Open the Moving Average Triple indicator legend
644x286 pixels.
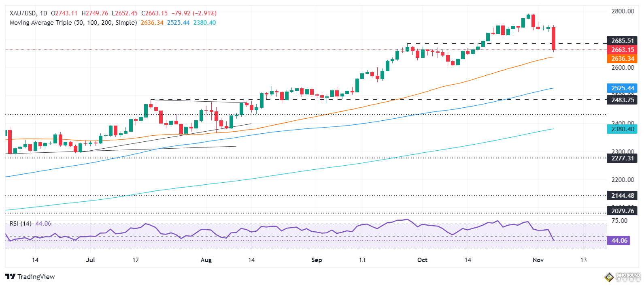pos(73,23)
